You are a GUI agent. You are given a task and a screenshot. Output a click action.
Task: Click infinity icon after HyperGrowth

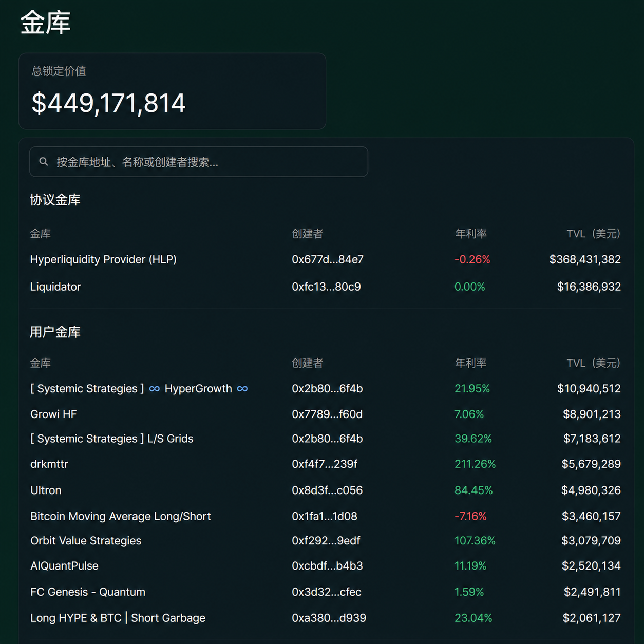click(242, 389)
